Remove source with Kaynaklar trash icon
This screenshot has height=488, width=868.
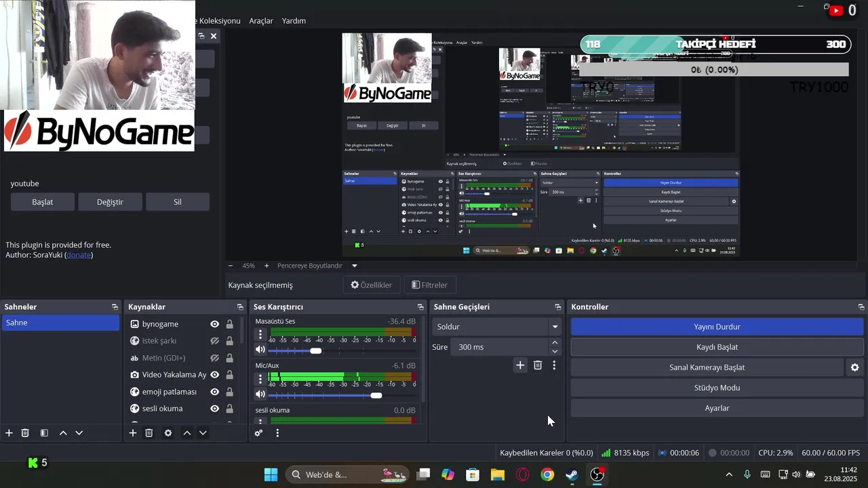(x=149, y=433)
